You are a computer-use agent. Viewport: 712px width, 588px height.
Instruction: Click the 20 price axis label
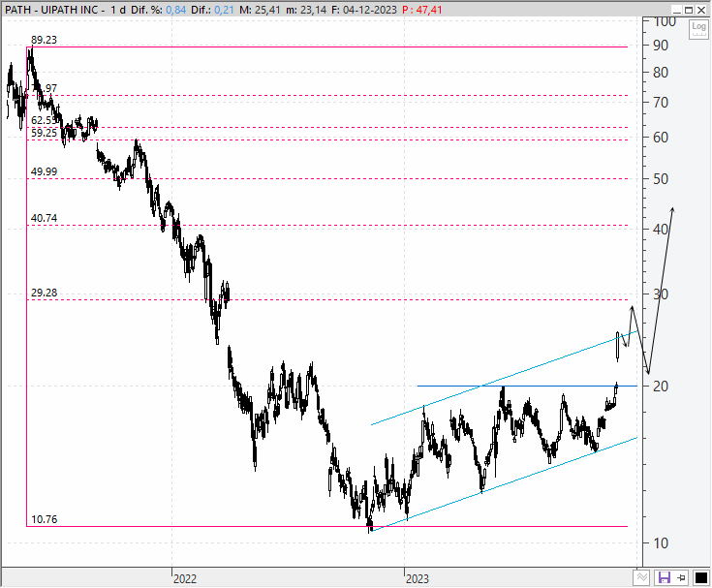pyautogui.click(x=661, y=387)
